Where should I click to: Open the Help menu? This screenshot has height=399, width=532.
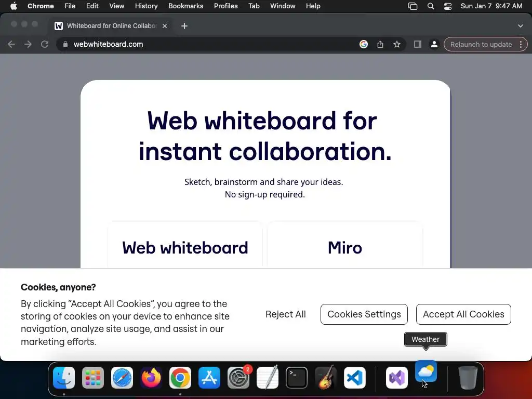tap(313, 6)
